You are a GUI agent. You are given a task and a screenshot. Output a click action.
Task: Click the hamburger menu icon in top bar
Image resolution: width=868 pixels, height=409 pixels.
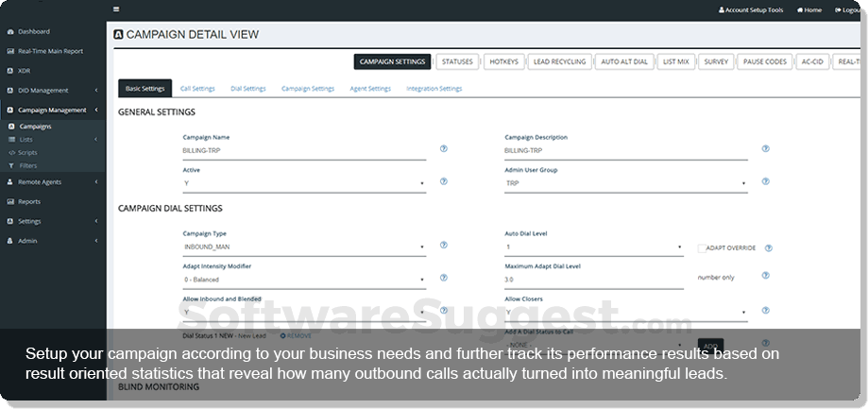[116, 9]
